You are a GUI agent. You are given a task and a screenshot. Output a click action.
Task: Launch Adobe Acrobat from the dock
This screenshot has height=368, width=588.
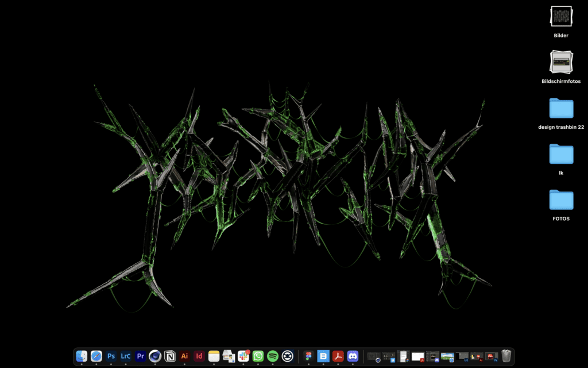tap(338, 356)
